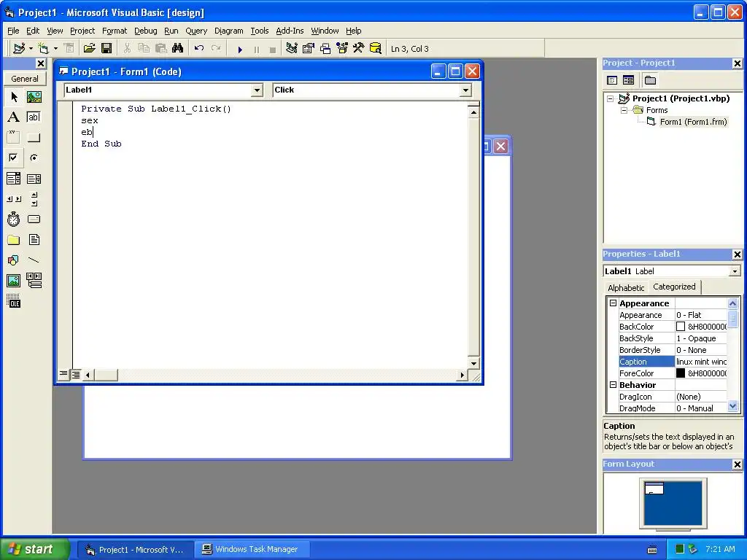Viewport: 747px width, 560px height.
Task: Click the Windows start button
Action: point(34,549)
